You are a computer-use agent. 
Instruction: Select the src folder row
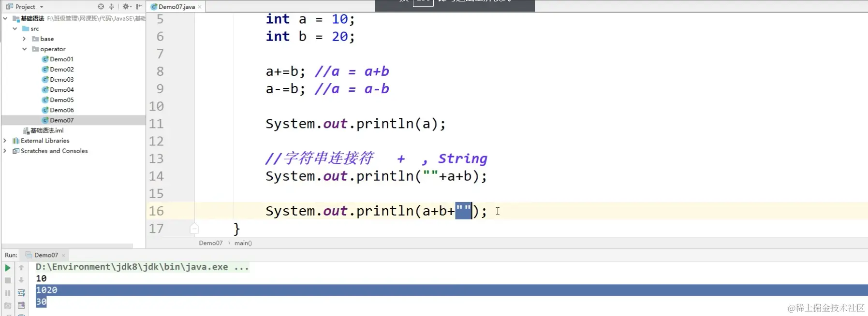[x=30, y=29]
